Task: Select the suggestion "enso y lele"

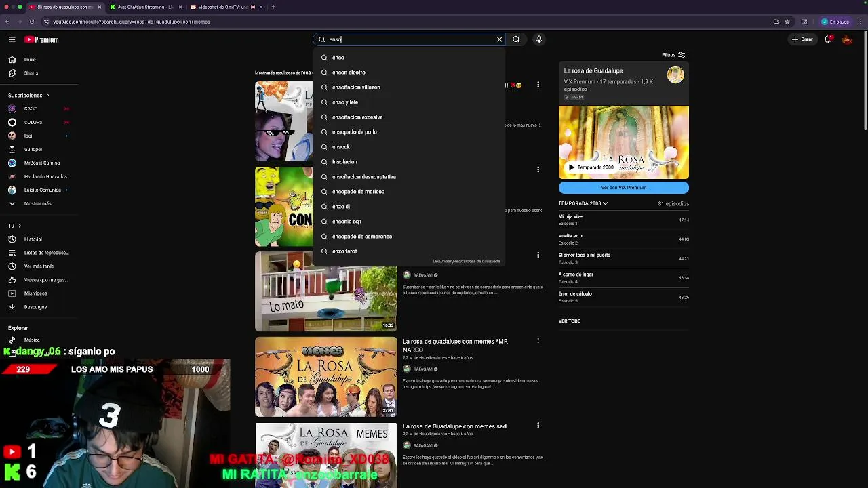Action: (x=409, y=102)
